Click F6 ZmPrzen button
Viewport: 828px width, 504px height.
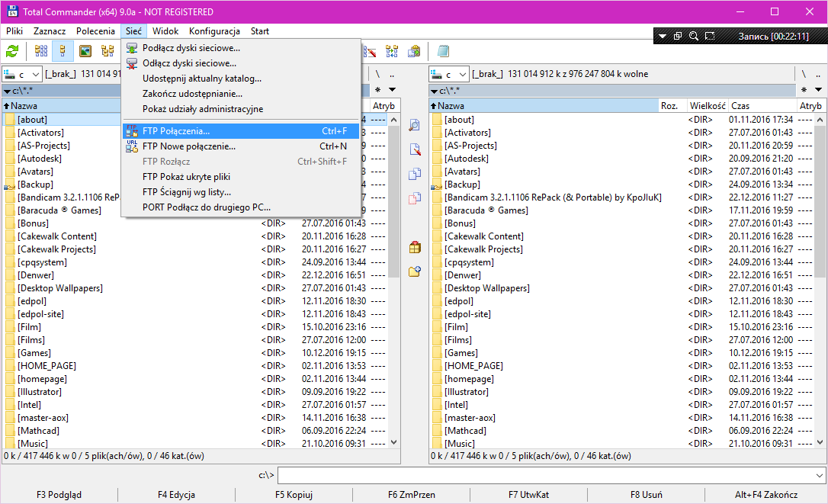coord(412,495)
